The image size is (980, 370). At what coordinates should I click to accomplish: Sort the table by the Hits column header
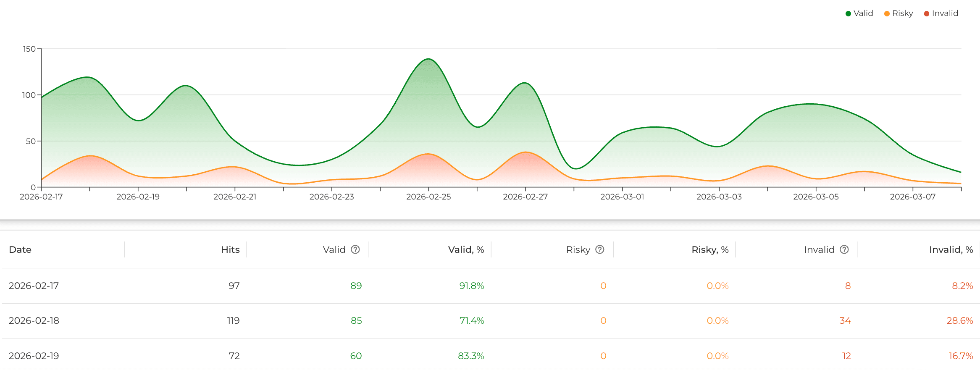tap(230, 249)
